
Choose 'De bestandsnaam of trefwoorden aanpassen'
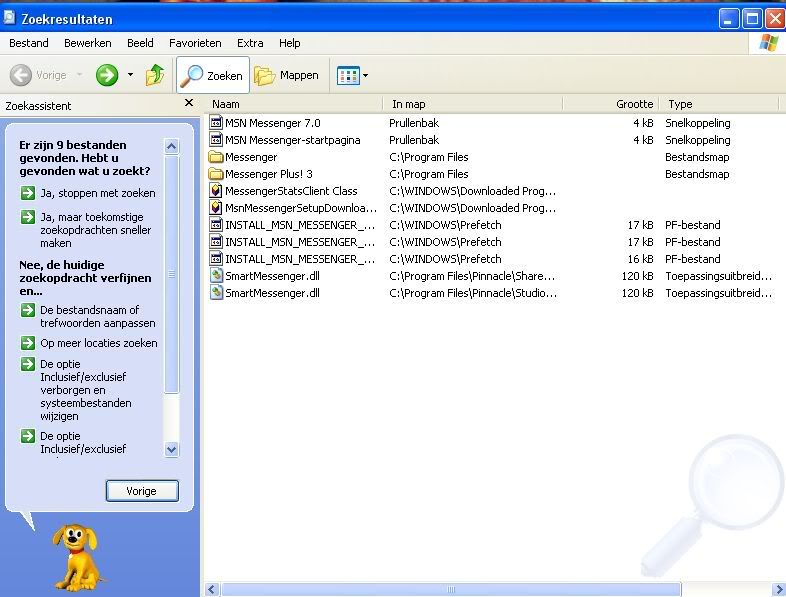98,316
